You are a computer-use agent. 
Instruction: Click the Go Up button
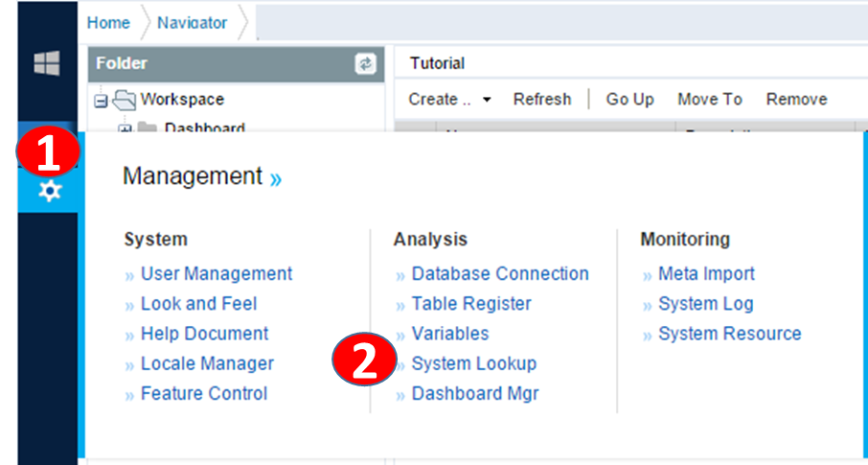pyautogui.click(x=629, y=100)
